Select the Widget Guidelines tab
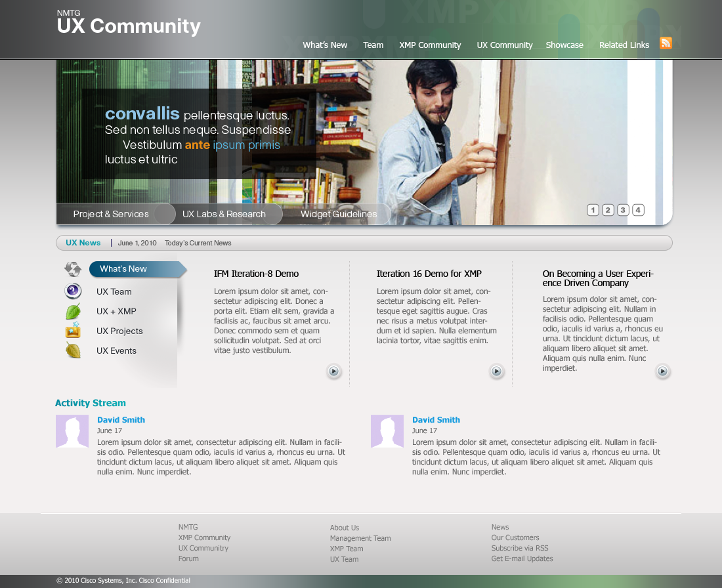Screen dimensions: 722x588 [339, 214]
